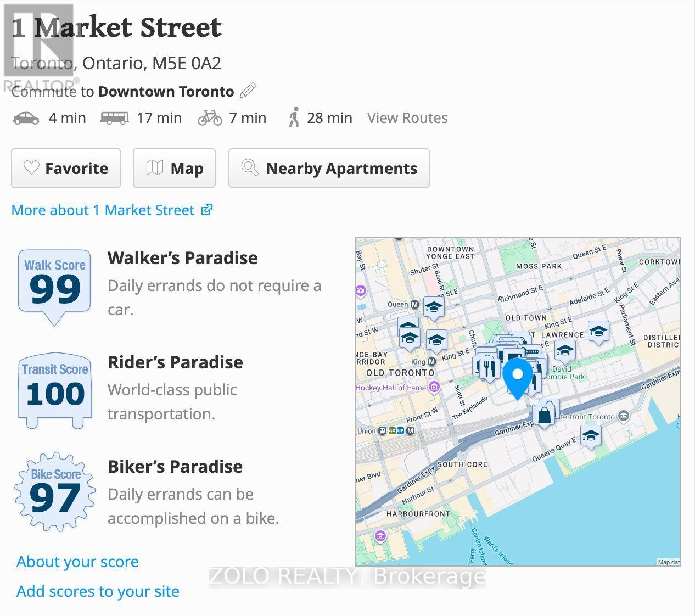Click the Transit Score 100 badge

point(54,389)
